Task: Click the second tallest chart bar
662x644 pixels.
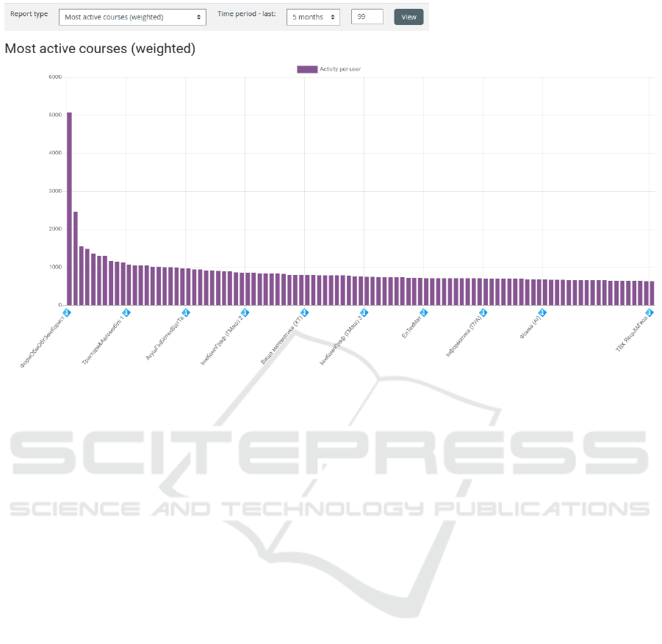Action: (x=76, y=258)
